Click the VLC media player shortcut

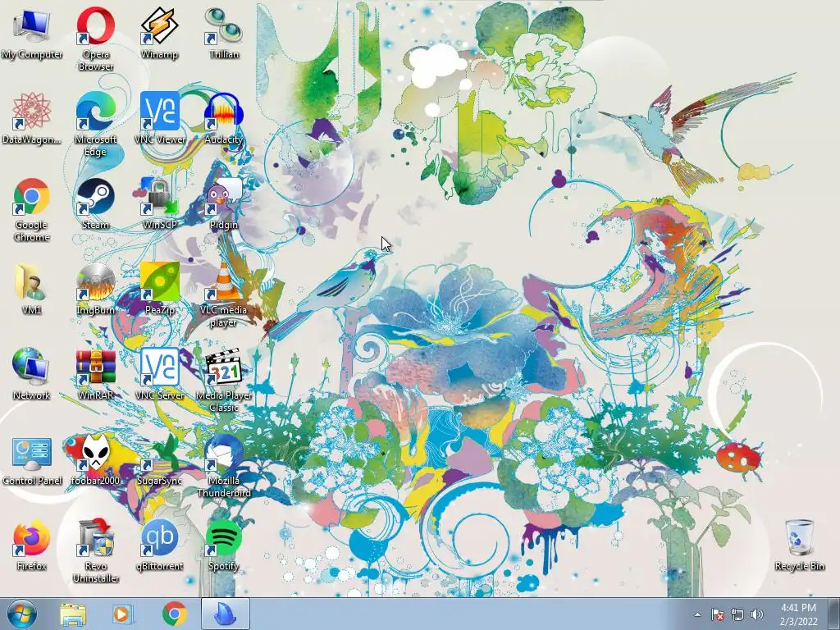[223, 294]
